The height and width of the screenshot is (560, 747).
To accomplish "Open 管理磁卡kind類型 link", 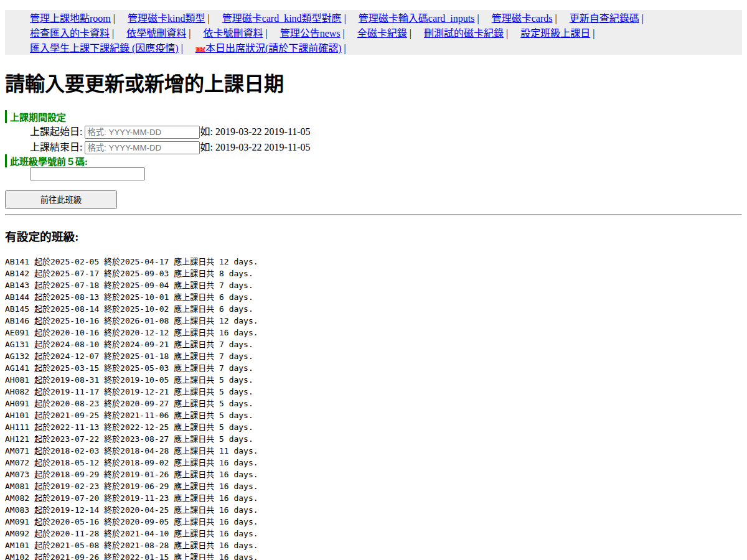I will (166, 19).
